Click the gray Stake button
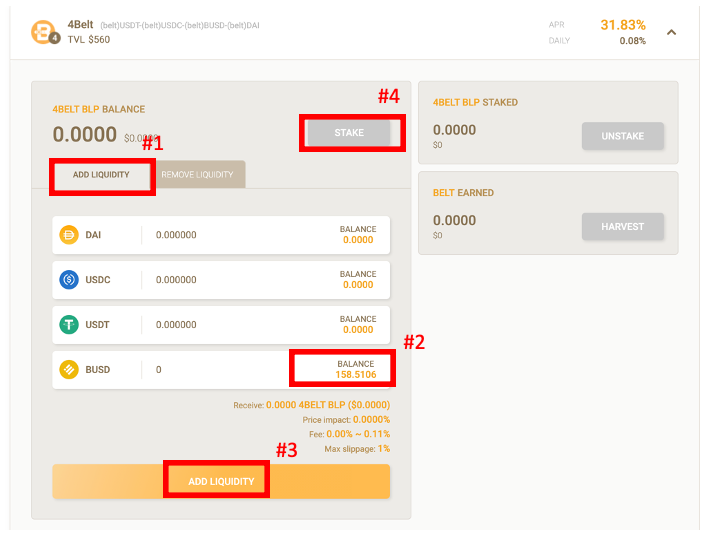The image size is (715, 537). click(349, 133)
